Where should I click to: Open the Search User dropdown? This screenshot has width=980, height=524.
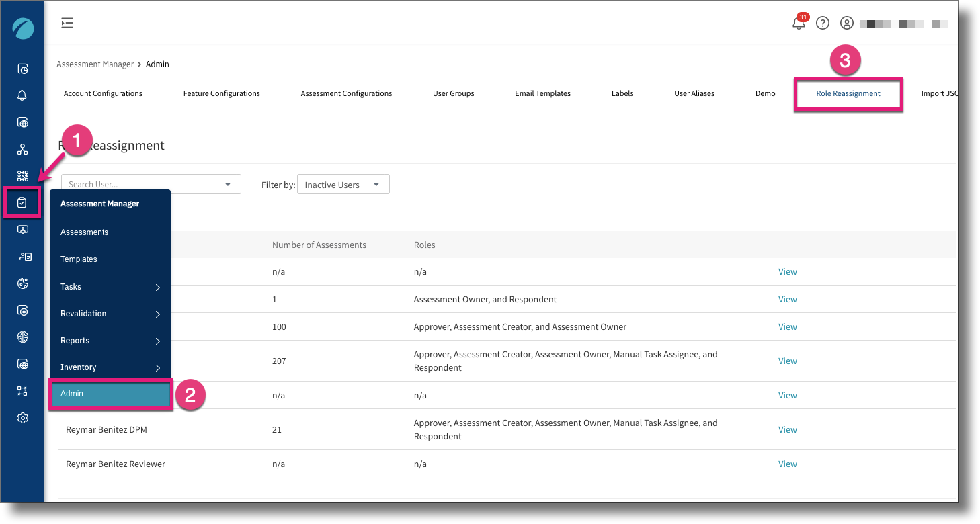tap(150, 183)
